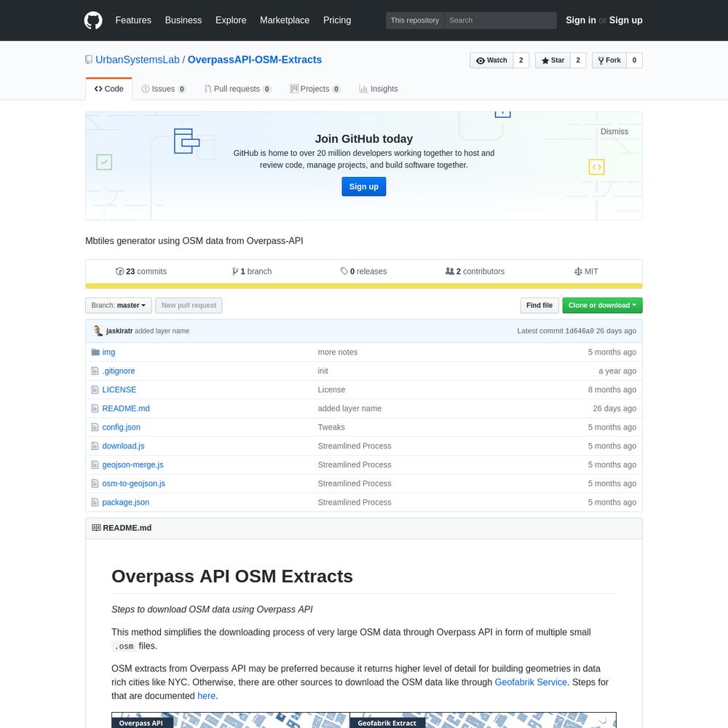The image size is (728, 728).
Task: Open the Geofabrik Service link
Action: pos(531,682)
